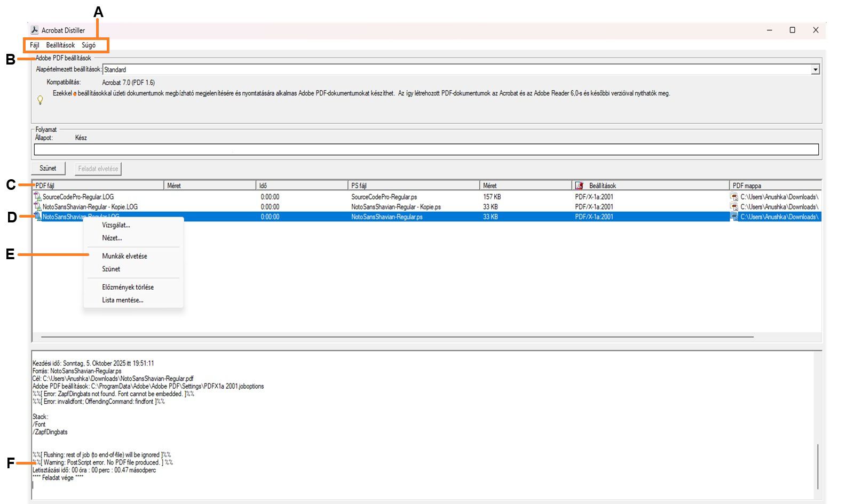The image size is (854, 504).
Task: Click the PDF mappa column header
Action: (775, 186)
